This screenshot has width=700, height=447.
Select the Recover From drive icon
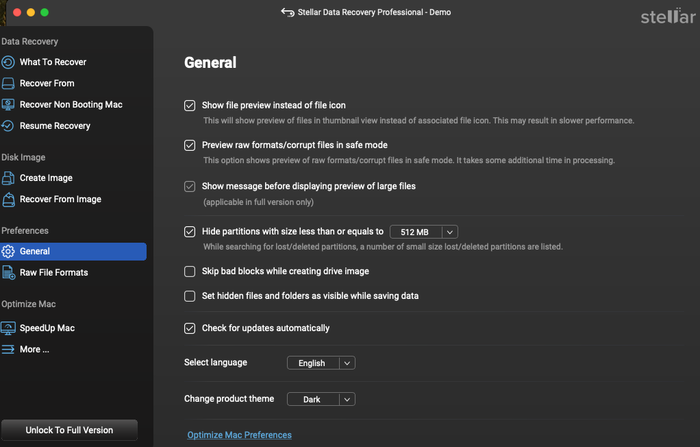pyautogui.click(x=8, y=84)
